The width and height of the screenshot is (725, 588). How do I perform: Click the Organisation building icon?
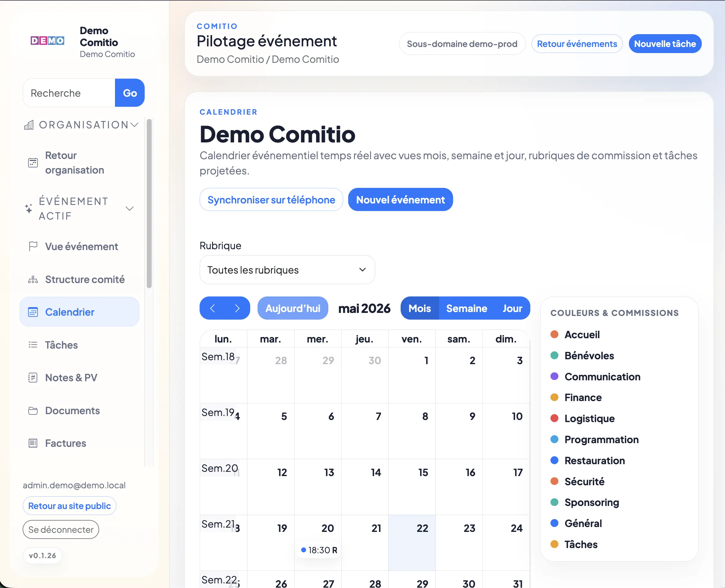(x=29, y=125)
